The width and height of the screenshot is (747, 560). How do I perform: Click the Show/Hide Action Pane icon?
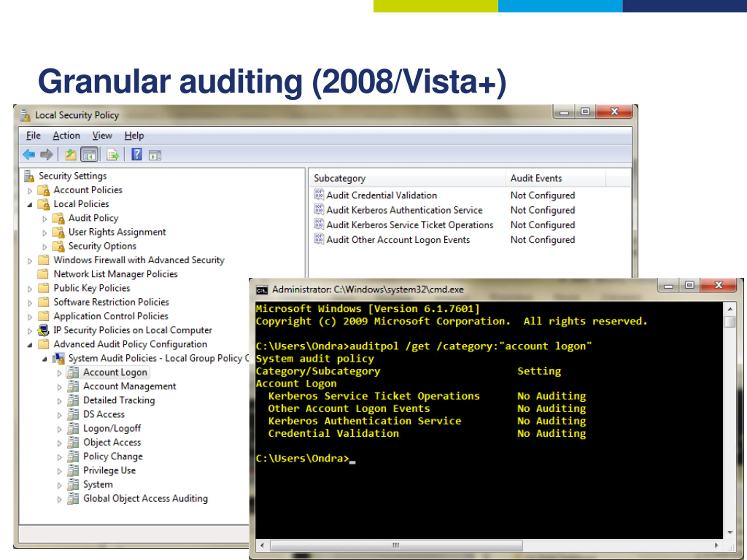click(x=155, y=155)
